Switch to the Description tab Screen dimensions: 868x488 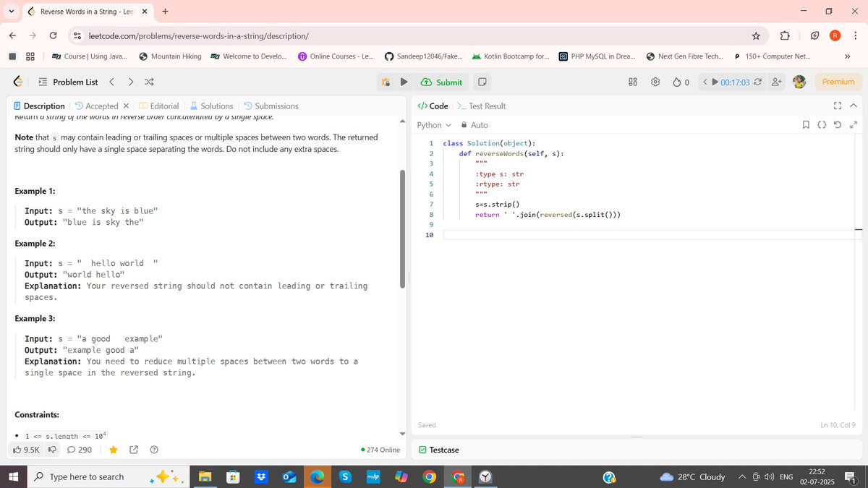(x=39, y=106)
